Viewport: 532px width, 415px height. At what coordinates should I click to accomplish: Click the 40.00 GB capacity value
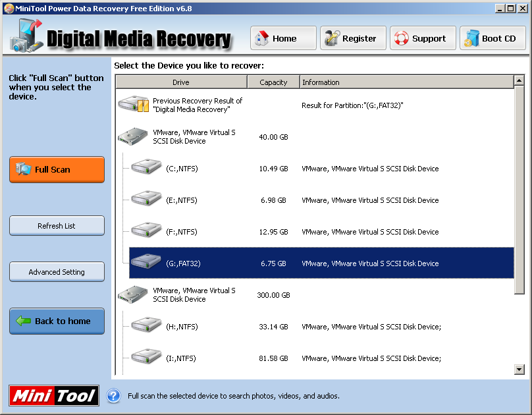[x=273, y=137]
